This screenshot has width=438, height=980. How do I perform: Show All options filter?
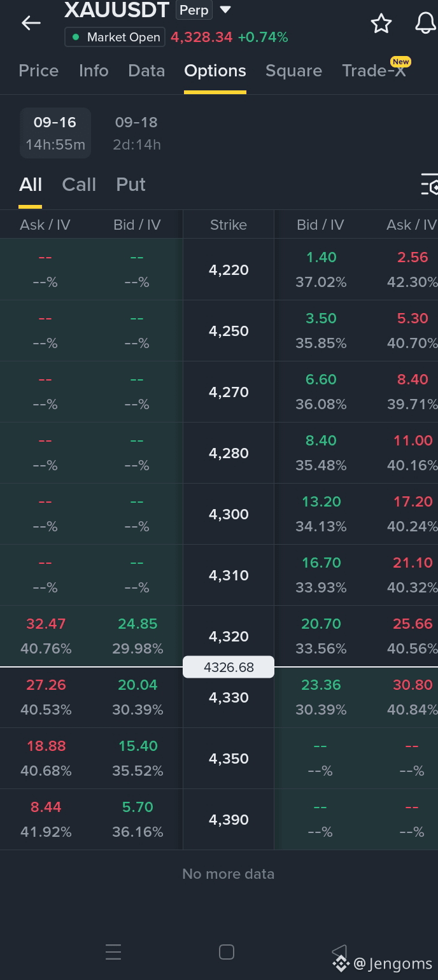tap(31, 185)
